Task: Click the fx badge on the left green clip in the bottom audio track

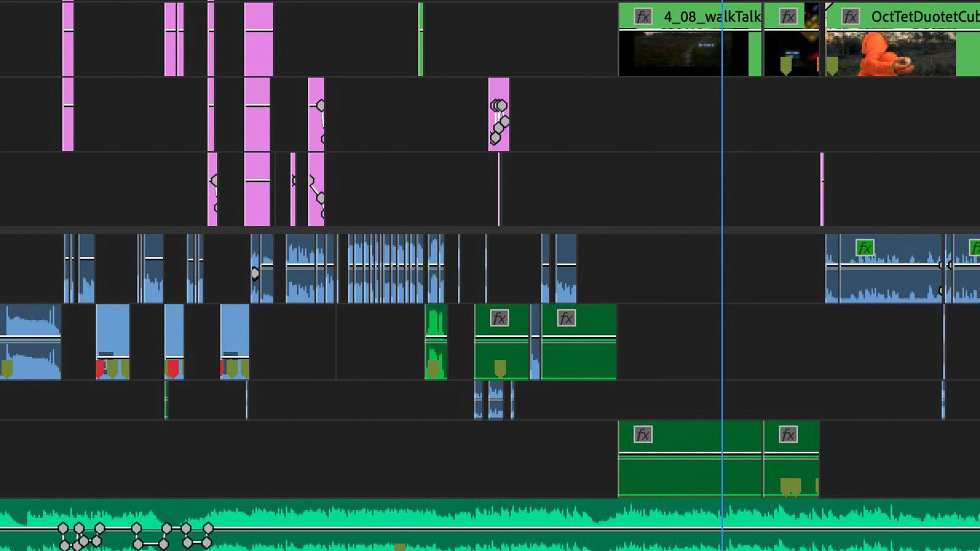Action: pyautogui.click(x=642, y=435)
